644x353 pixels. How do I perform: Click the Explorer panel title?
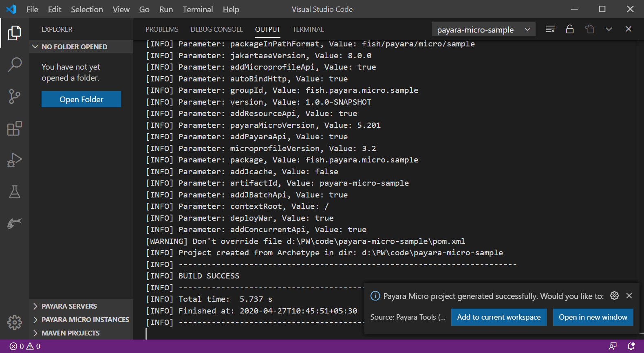(57, 29)
